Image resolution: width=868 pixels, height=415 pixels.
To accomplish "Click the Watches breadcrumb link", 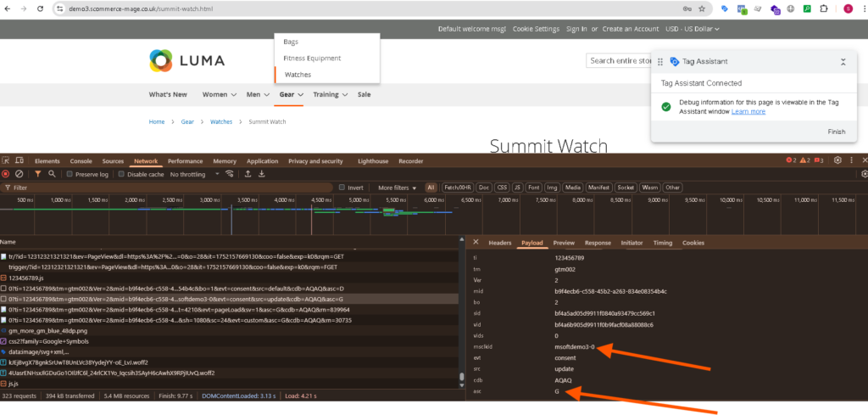I will coord(221,121).
